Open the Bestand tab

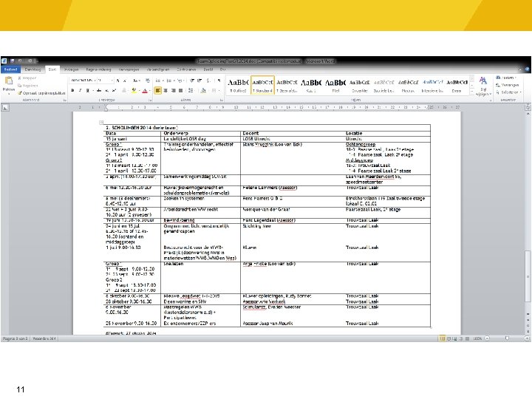[10, 69]
